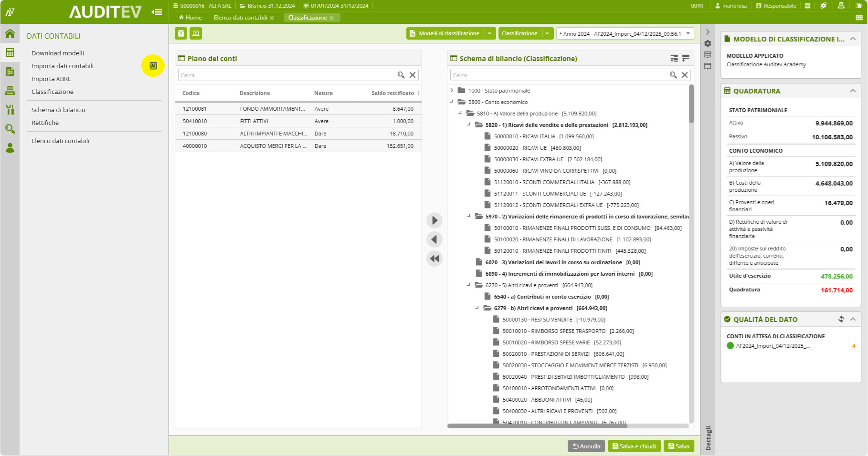Screen dimensions: 868x456
Task: Open the magnifier search icon in left sidebar
Action: point(10,129)
